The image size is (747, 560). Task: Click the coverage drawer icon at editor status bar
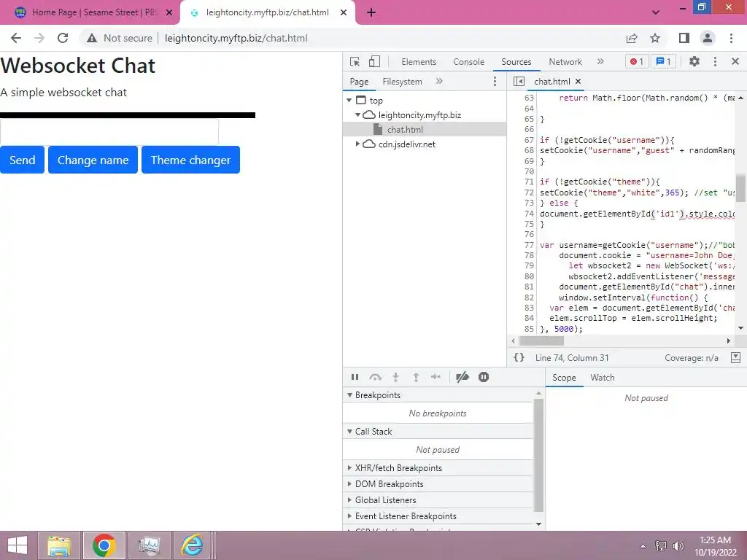tap(735, 357)
